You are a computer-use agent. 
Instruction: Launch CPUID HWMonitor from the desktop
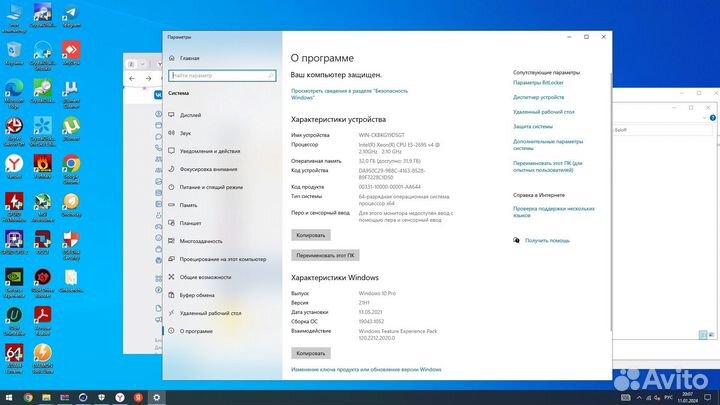point(14,207)
